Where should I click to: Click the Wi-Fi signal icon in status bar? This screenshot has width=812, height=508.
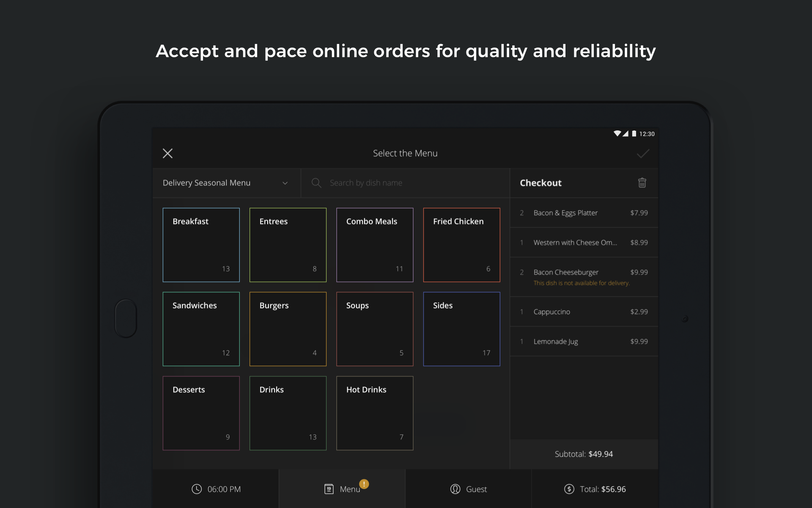pyautogui.click(x=617, y=133)
